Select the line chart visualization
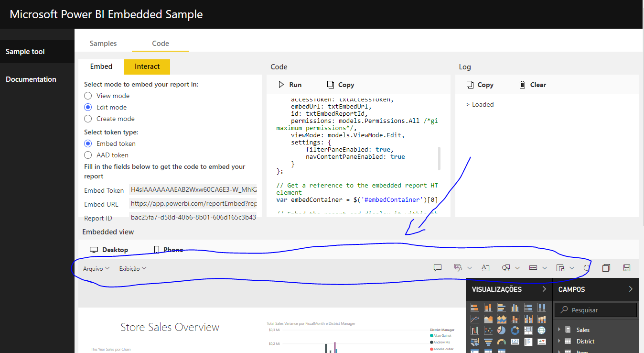This screenshot has height=353, width=644. click(475, 319)
